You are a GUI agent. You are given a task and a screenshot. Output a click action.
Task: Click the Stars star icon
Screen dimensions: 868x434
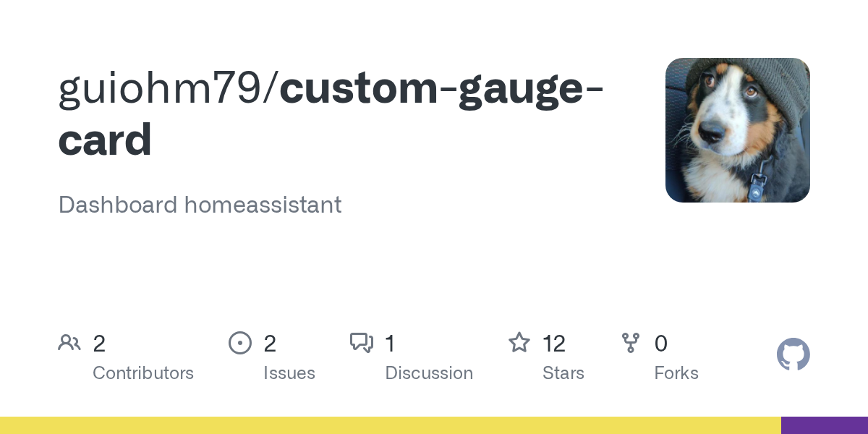519,343
